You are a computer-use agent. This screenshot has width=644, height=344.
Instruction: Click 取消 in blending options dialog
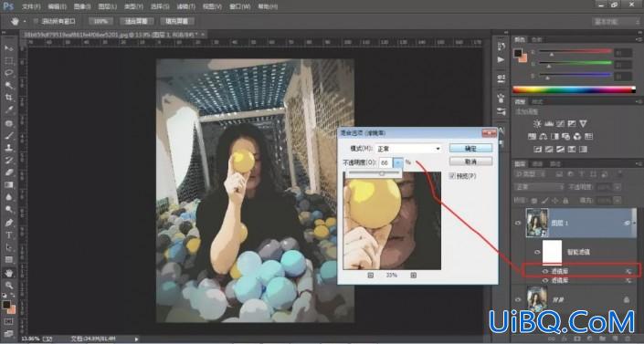point(470,162)
